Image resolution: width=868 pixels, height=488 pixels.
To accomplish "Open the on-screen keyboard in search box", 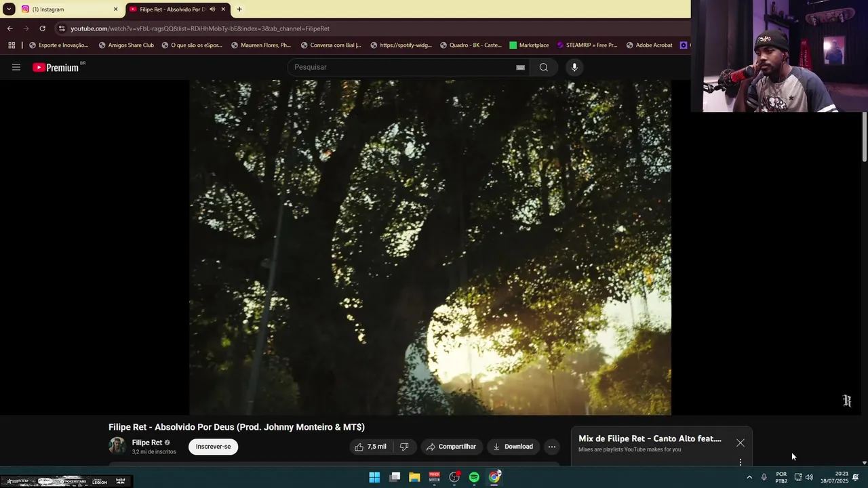I will click(520, 67).
